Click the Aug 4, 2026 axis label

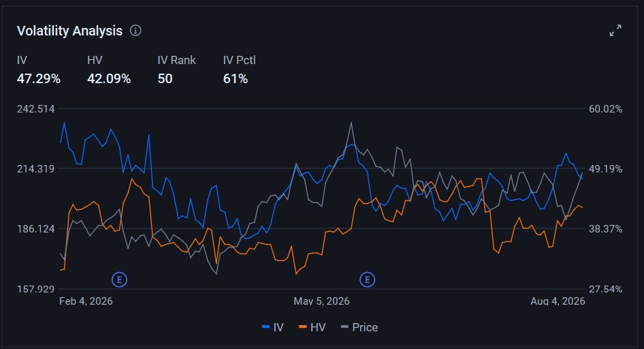[x=558, y=301]
